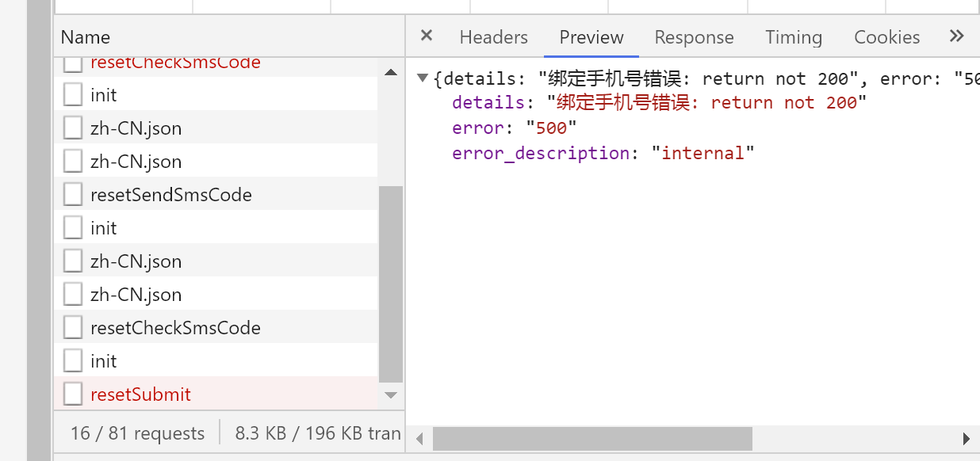This screenshot has width=980, height=461.
Task: Show more tabs with the chevron icon
Action: click(956, 36)
